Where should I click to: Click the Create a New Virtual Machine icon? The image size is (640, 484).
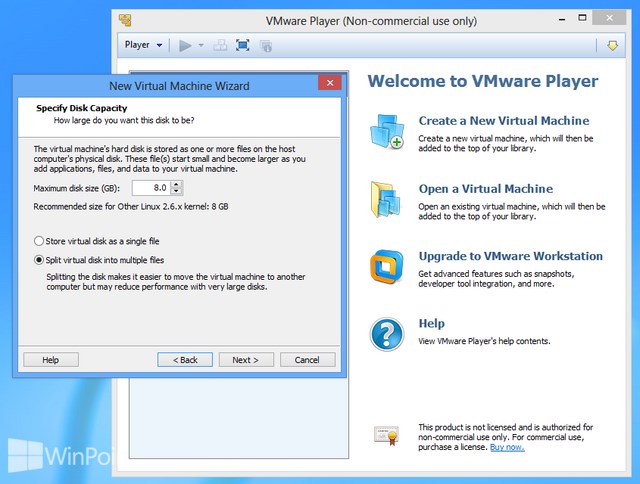tap(387, 132)
